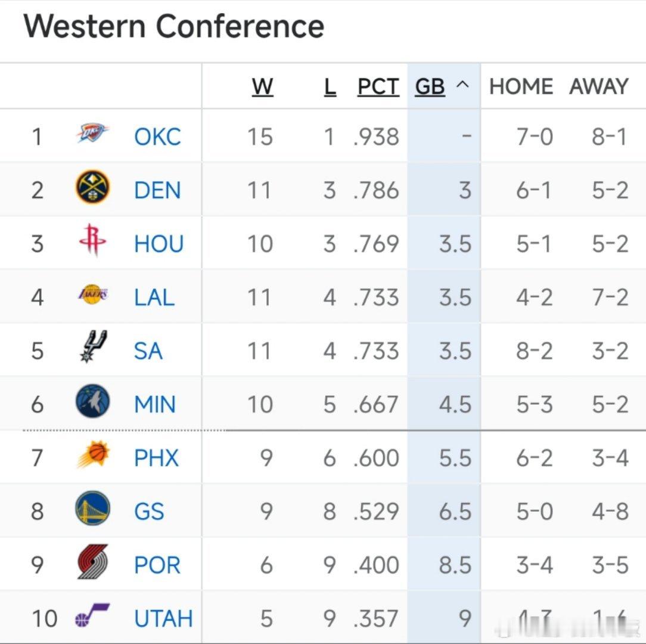The width and height of the screenshot is (646, 644).
Task: Sort the table by PCT
Action: (x=378, y=87)
